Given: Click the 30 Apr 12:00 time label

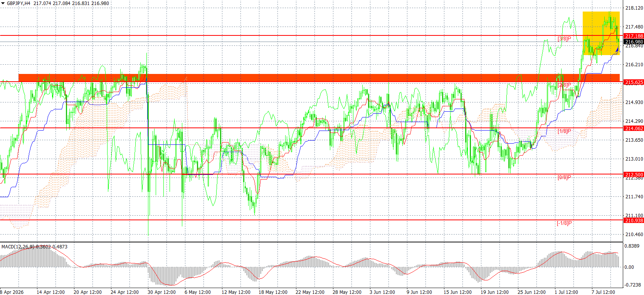Looking at the screenshot, I should 161,292.
